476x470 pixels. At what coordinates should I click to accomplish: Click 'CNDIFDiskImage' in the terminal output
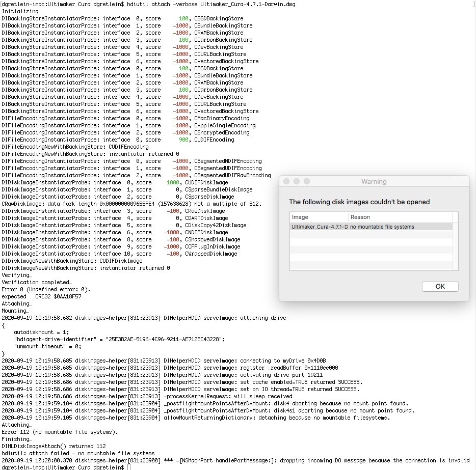click(x=206, y=232)
